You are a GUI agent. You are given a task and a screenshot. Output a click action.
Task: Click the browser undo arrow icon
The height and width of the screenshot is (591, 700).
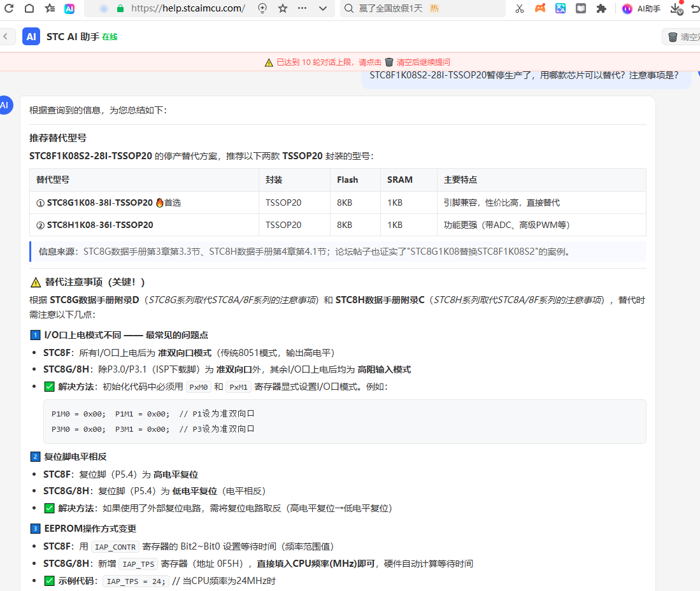[x=696, y=8]
